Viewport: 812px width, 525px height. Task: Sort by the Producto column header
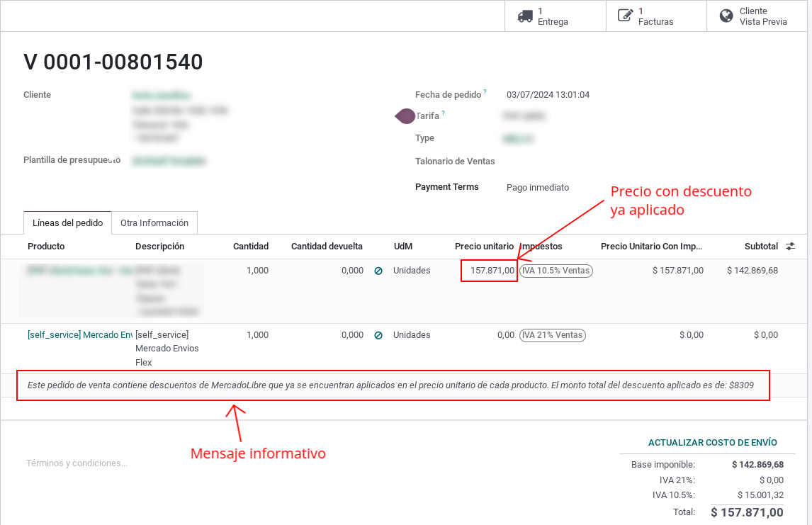pyautogui.click(x=46, y=247)
